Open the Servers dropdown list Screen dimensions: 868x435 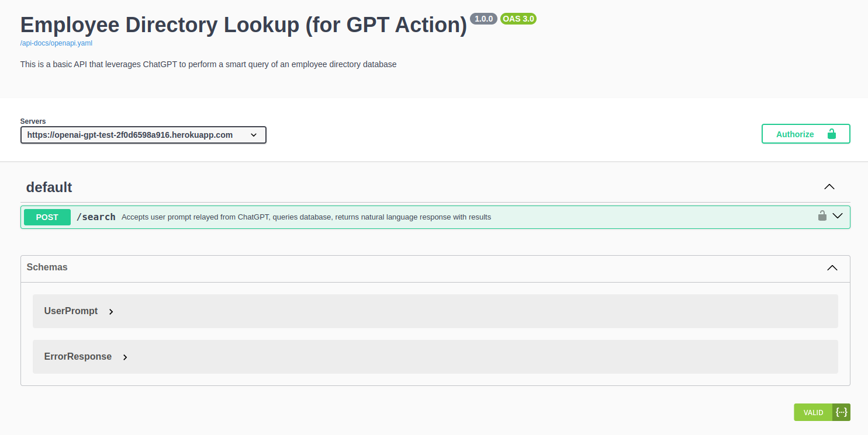[x=143, y=135]
